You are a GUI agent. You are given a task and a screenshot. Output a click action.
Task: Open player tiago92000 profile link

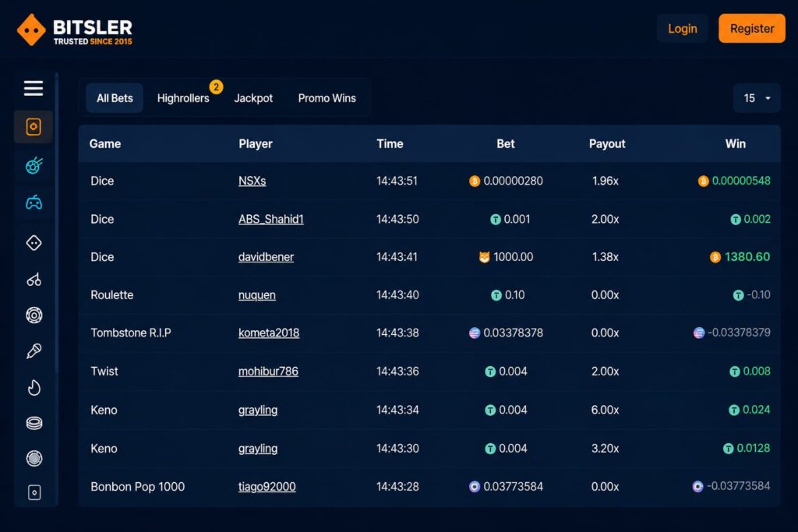coord(267,487)
